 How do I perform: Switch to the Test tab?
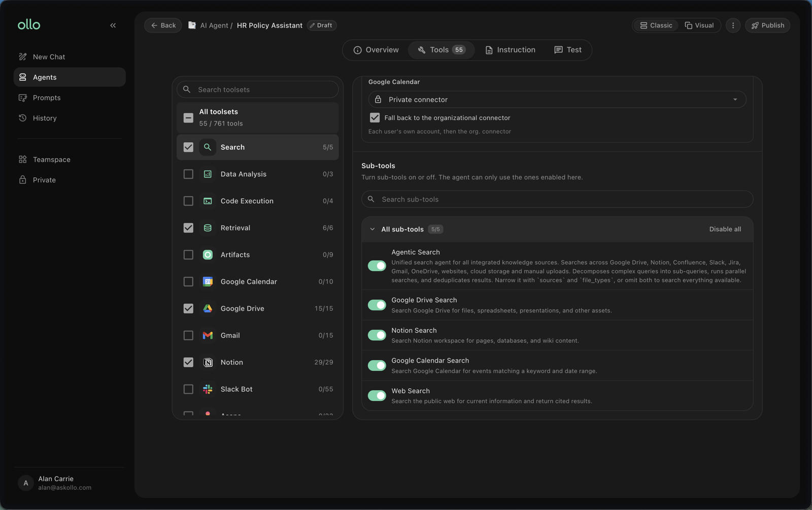tap(568, 50)
